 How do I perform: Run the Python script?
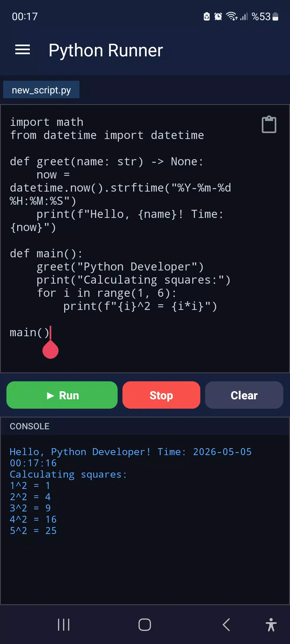[x=62, y=395]
